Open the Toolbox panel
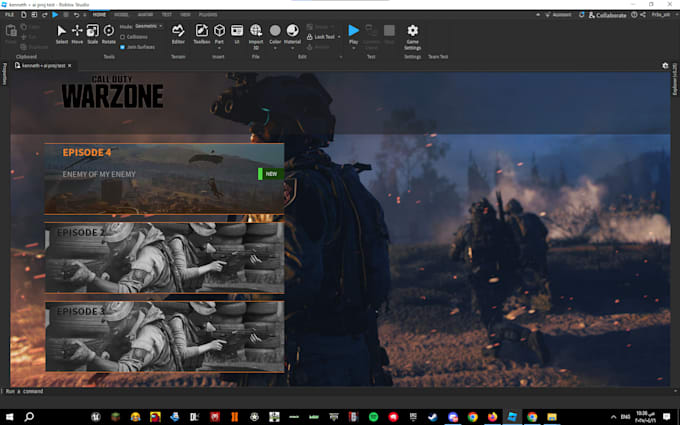 click(x=202, y=34)
